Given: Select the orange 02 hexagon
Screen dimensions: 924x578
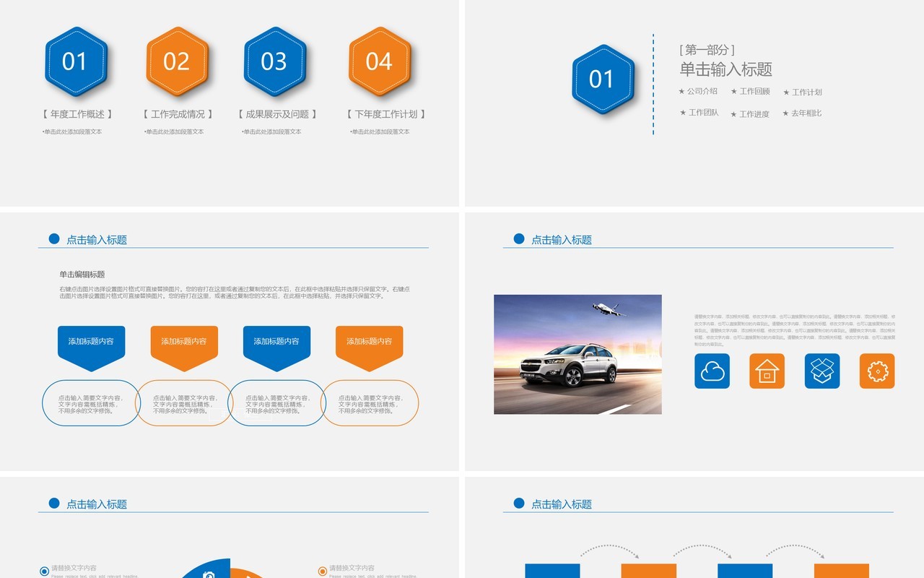Looking at the screenshot, I should 177,62.
